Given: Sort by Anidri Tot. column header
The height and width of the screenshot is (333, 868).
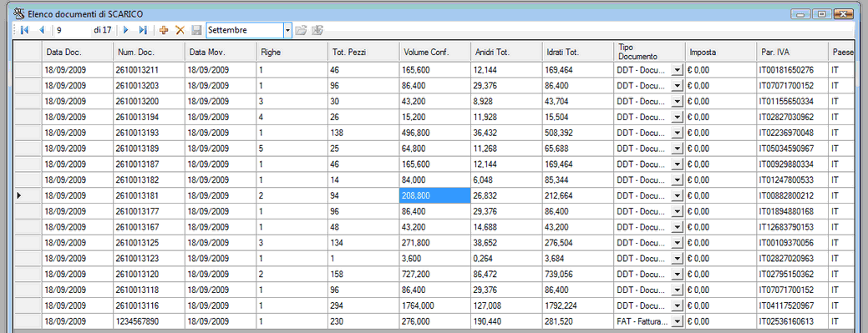Looking at the screenshot, I should point(506,53).
